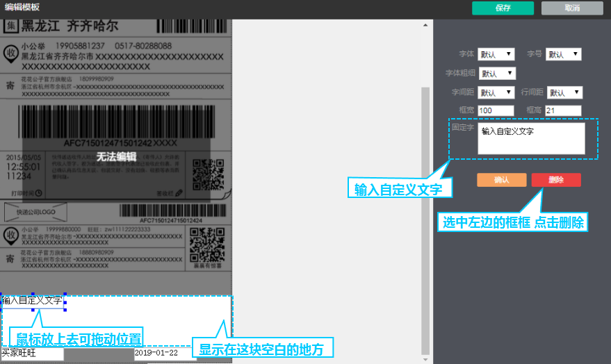611x364 pixels.
Task: Click the vertical scrollbar thumb of preview
Action: tap(425, 221)
